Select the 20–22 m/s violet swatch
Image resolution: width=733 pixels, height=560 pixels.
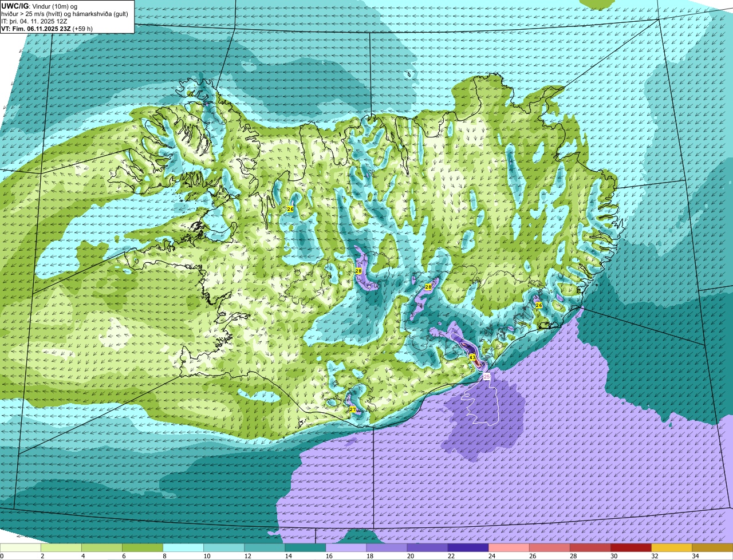pyautogui.click(x=427, y=548)
